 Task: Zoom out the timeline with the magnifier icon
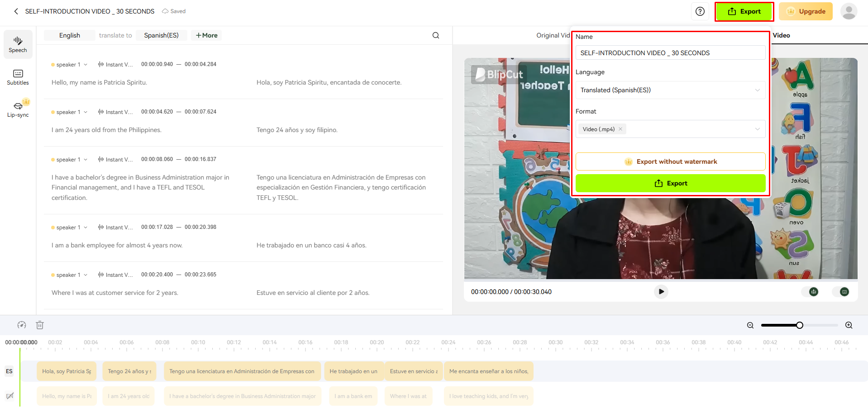[x=750, y=325]
